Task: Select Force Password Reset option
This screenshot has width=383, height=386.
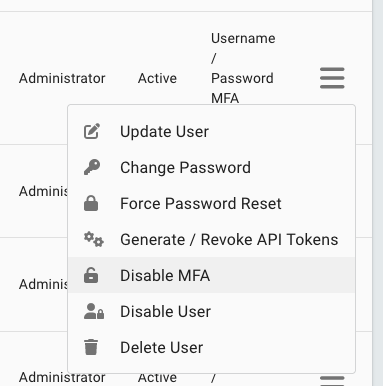Action: coord(212,203)
